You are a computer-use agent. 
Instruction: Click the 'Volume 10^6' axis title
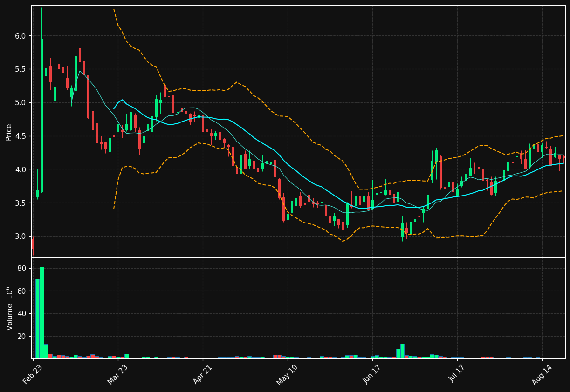click(9, 309)
